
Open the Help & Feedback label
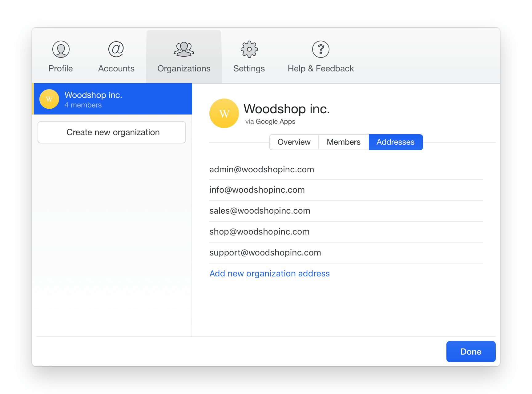click(x=321, y=68)
